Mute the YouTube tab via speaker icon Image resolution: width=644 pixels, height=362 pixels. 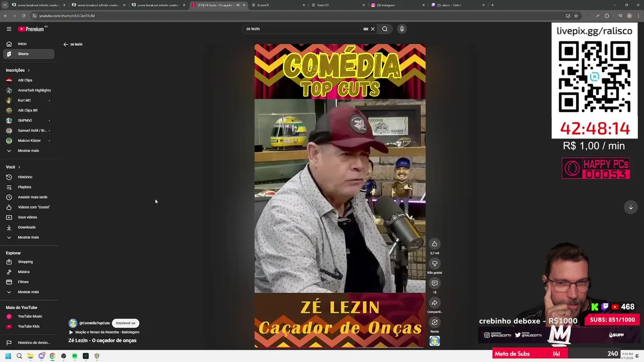click(x=238, y=5)
